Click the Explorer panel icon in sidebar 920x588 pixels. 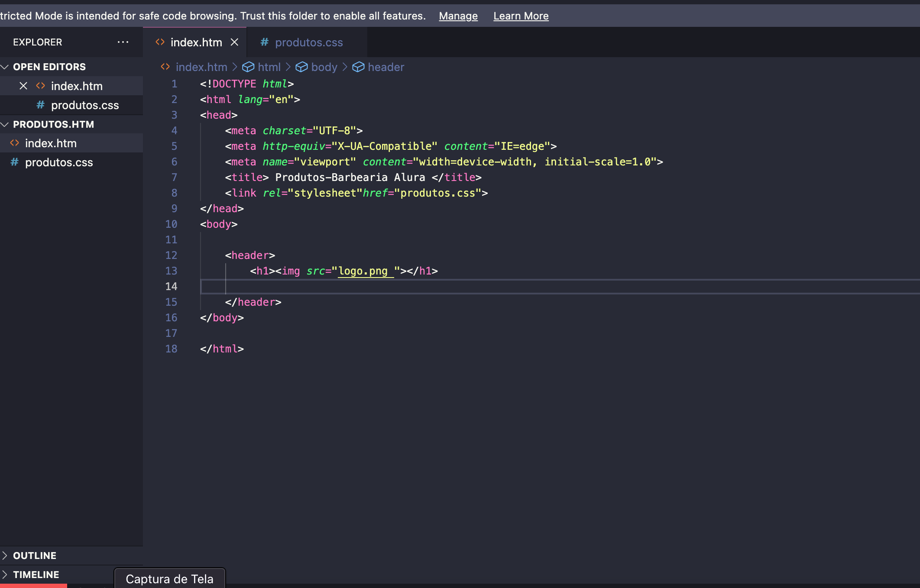[x=38, y=42]
